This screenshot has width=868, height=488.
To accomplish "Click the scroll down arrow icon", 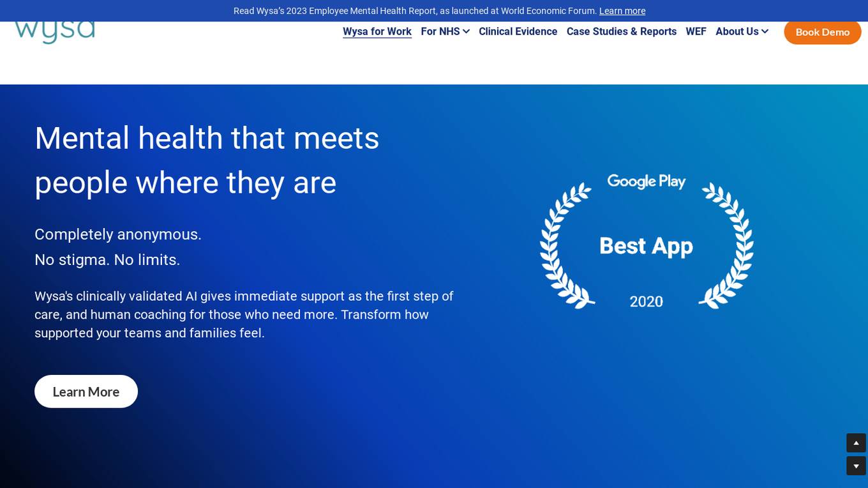I will click(x=856, y=466).
